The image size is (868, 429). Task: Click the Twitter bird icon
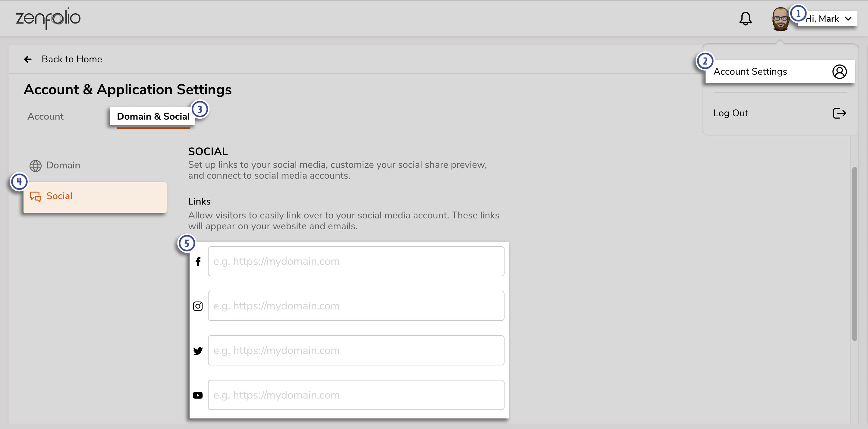[198, 351]
